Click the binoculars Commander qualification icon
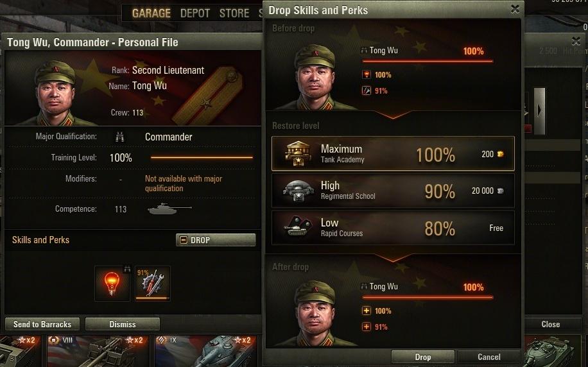The image size is (588, 367). click(x=120, y=137)
